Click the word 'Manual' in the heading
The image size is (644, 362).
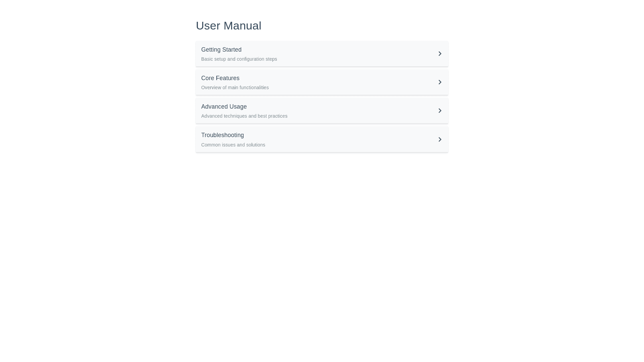point(243,26)
